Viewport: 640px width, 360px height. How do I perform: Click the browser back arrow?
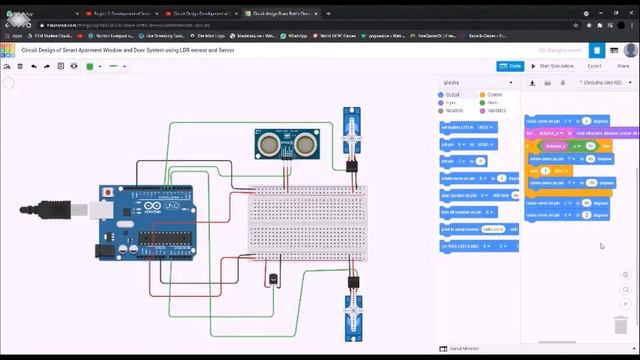click(x=7, y=25)
